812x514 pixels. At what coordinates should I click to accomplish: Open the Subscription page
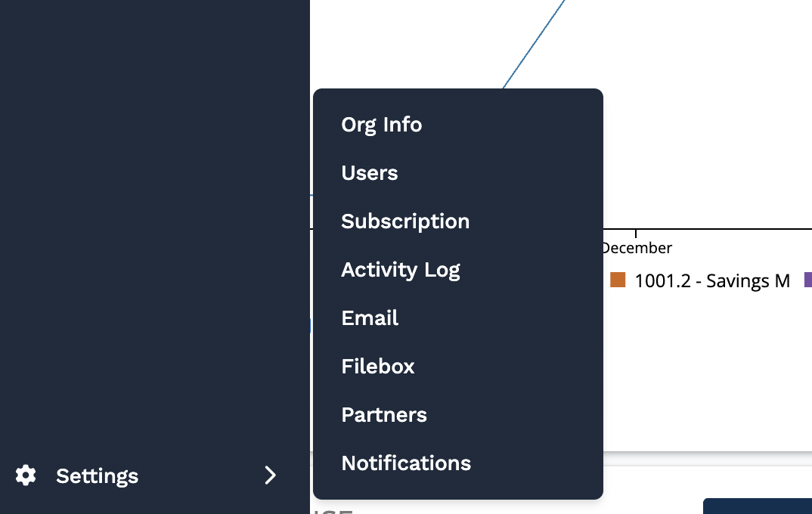pos(405,221)
